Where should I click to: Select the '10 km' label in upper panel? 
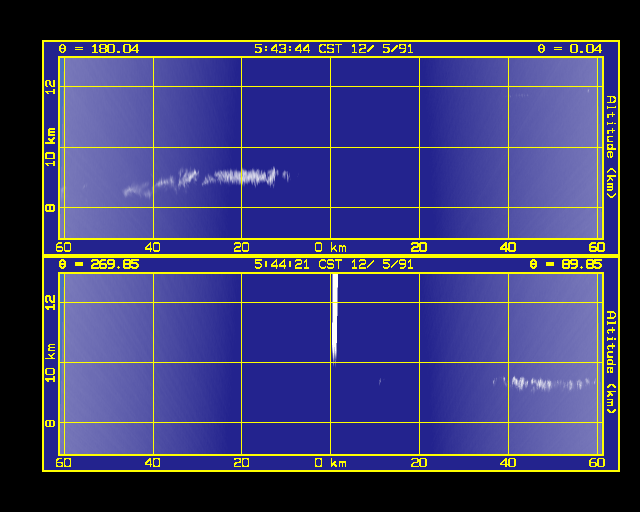(50, 147)
